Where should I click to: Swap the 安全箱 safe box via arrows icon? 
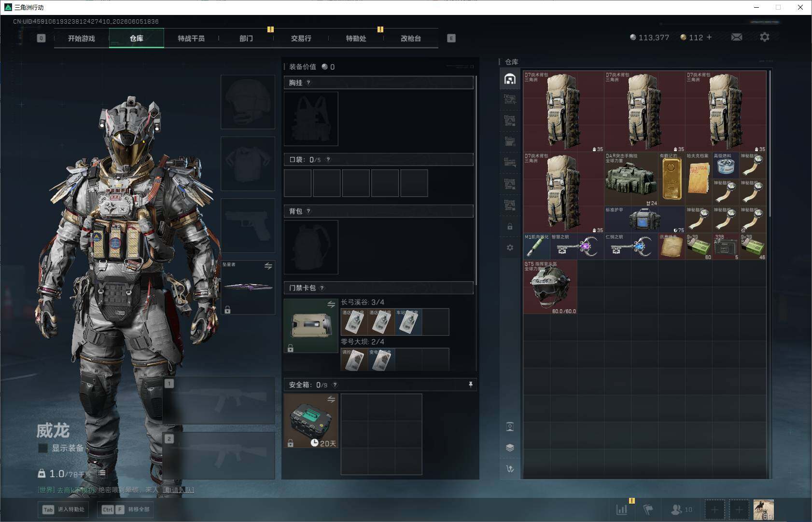pos(331,399)
